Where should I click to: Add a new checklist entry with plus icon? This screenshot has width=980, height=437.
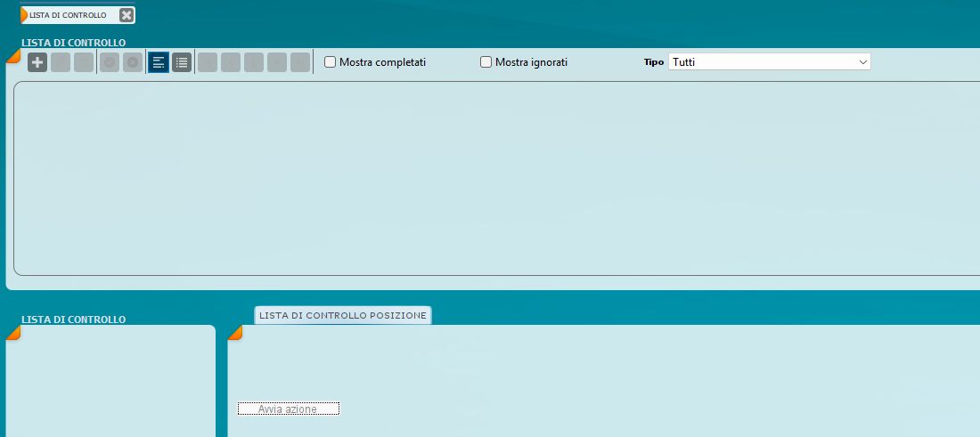pos(37,62)
